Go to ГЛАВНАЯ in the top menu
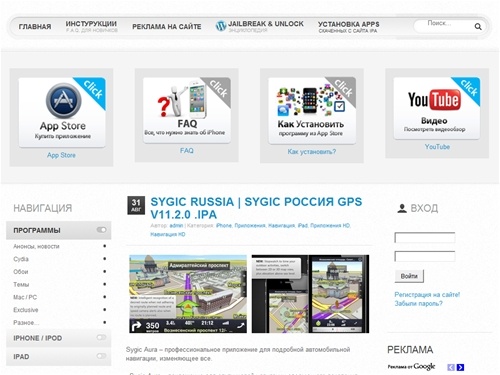This screenshot has width=500, height=375. [x=35, y=27]
